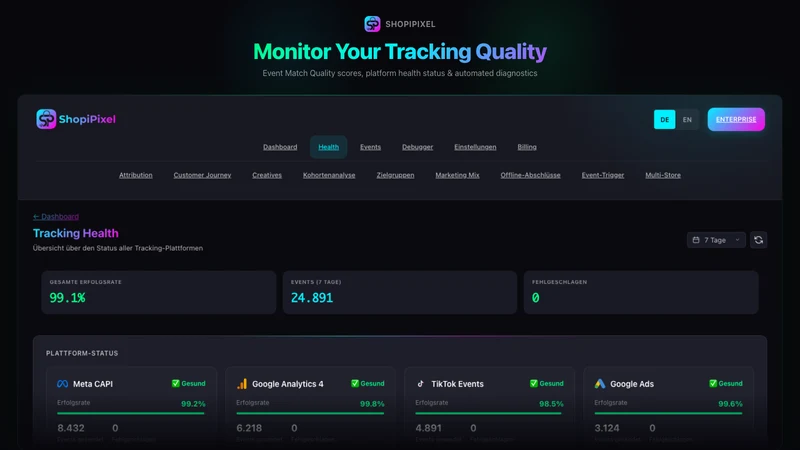Image resolution: width=800 pixels, height=450 pixels.
Task: Select the Health tab
Action: point(329,147)
